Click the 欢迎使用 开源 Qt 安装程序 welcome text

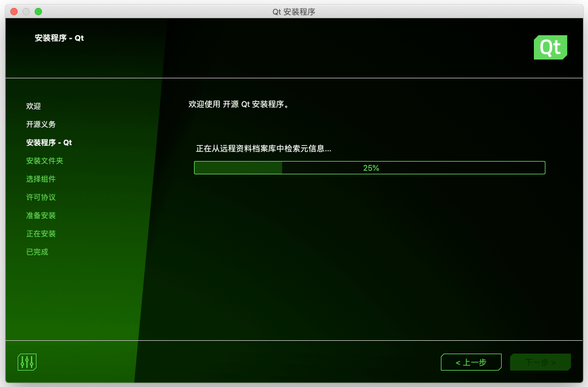pyautogui.click(x=239, y=104)
